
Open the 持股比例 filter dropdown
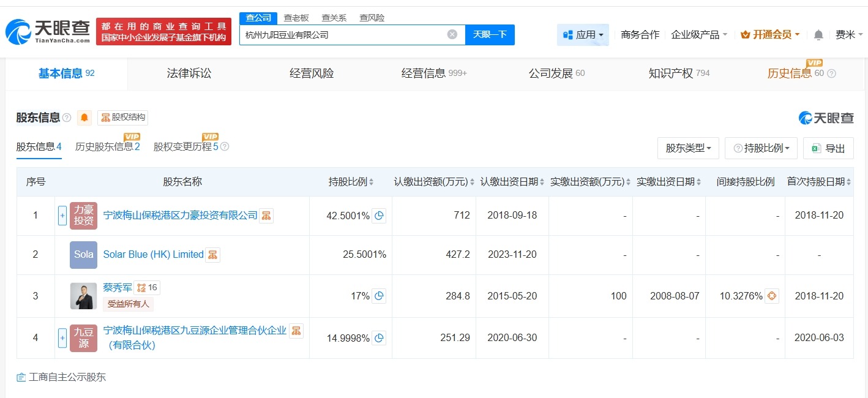coord(761,148)
